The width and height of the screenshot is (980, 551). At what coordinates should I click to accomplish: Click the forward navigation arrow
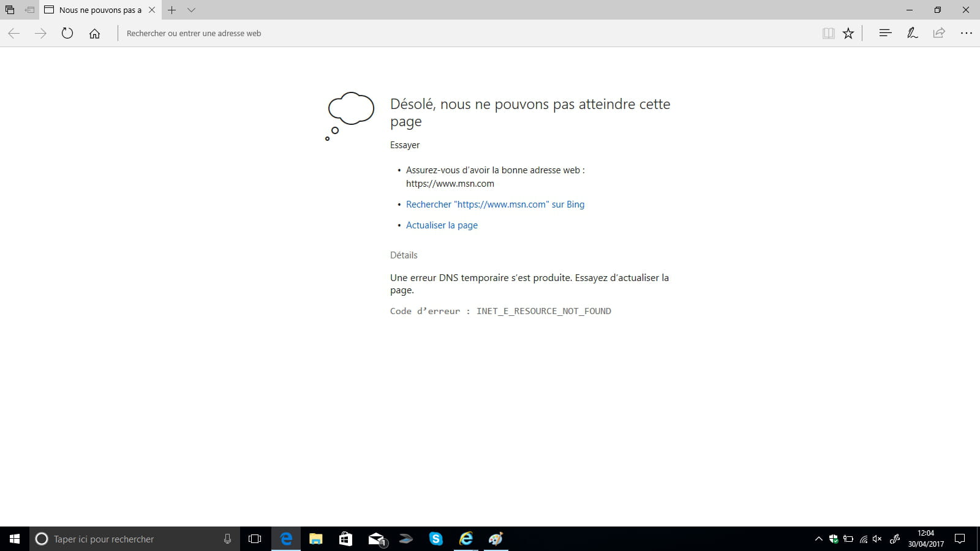coord(40,34)
